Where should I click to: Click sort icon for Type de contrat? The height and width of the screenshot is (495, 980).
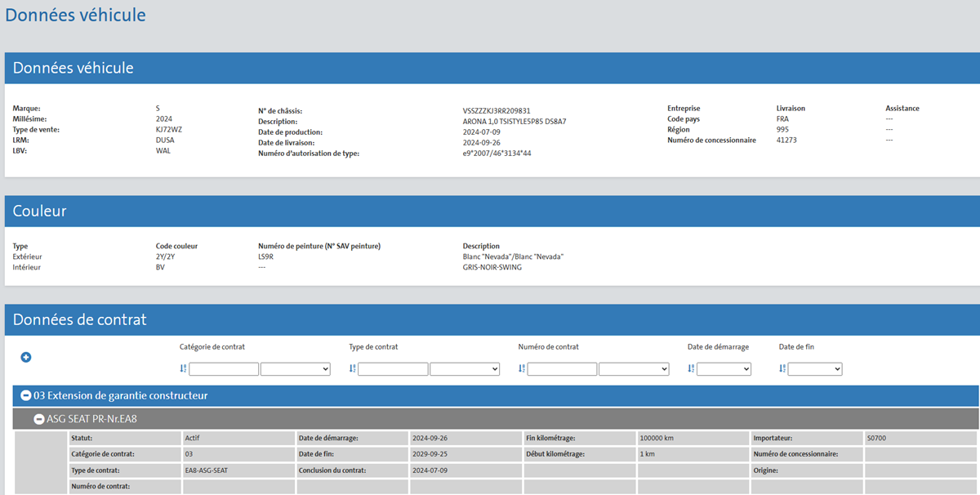(x=352, y=369)
